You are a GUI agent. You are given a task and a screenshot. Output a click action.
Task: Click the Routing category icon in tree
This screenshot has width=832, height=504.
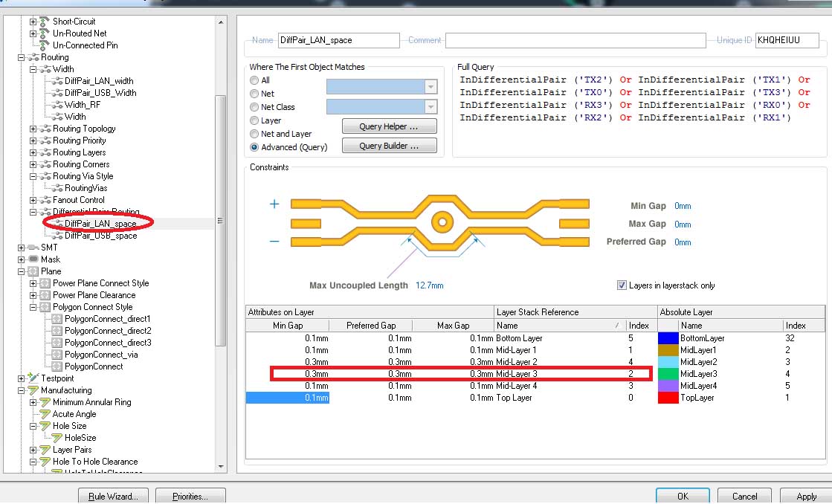[33, 57]
